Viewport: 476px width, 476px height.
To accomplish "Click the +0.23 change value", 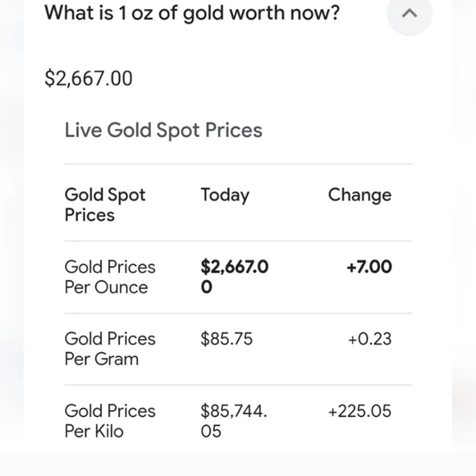I will point(370,339).
